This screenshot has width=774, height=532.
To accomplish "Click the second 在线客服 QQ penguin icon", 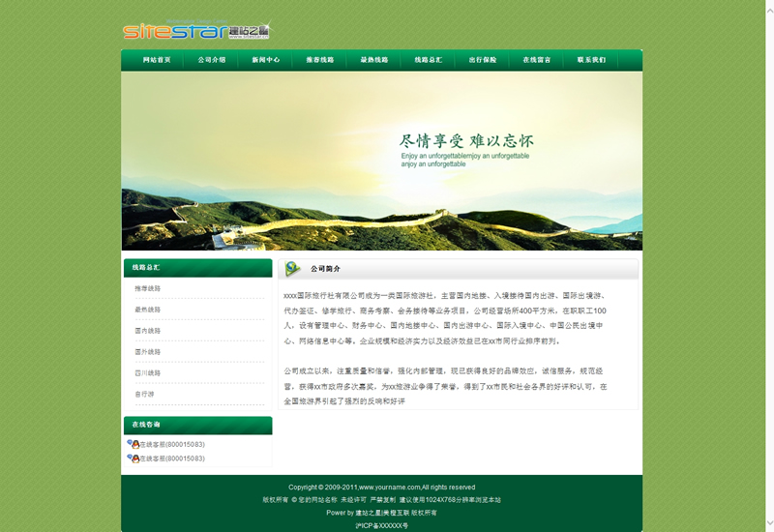I will click(133, 458).
